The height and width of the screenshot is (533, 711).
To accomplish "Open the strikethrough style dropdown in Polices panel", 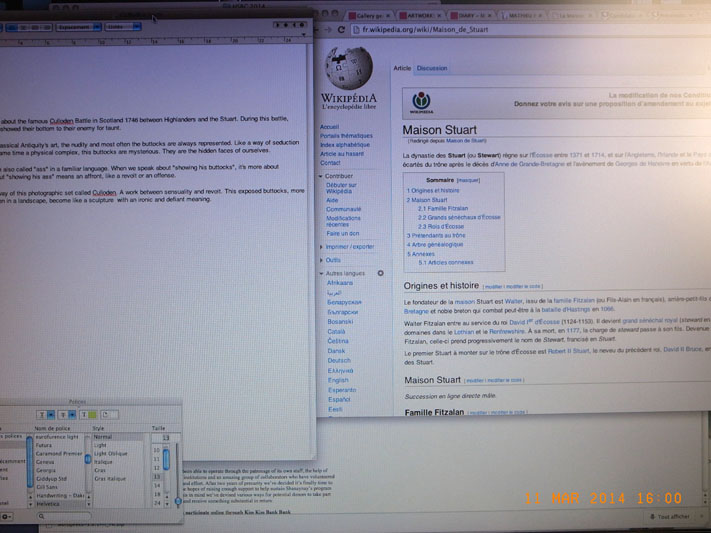I will [67, 415].
